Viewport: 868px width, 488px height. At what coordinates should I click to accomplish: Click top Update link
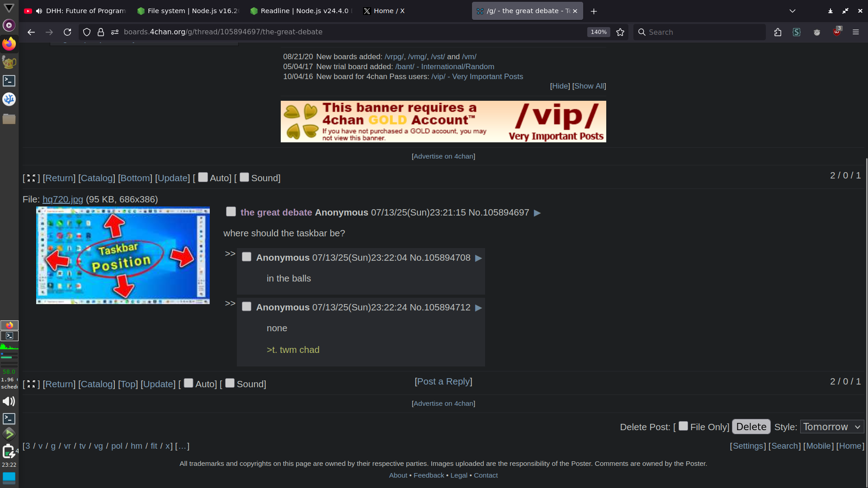click(172, 178)
